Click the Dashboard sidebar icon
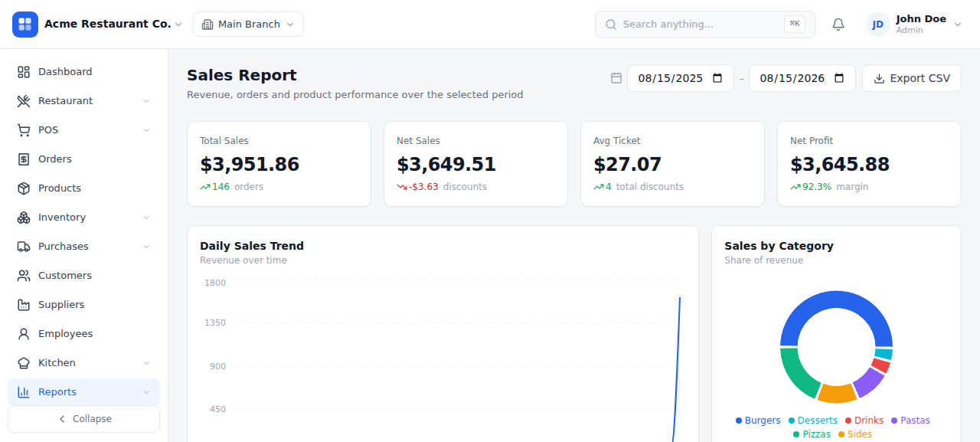Screen dimensions: 980x442 [24, 72]
